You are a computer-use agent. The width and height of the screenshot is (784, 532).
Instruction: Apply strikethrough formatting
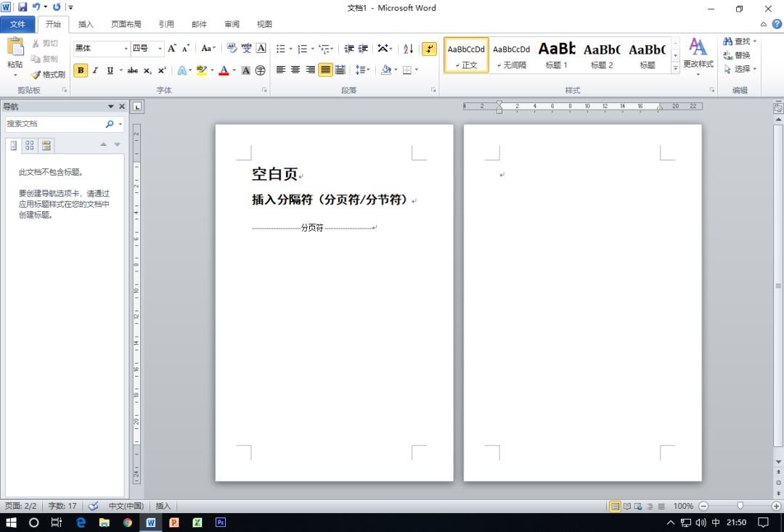[x=132, y=70]
